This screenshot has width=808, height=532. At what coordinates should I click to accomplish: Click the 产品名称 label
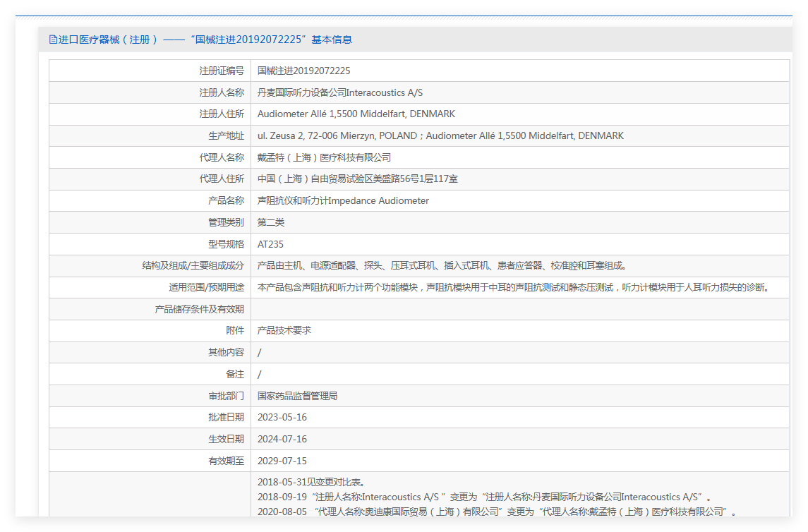point(227,201)
